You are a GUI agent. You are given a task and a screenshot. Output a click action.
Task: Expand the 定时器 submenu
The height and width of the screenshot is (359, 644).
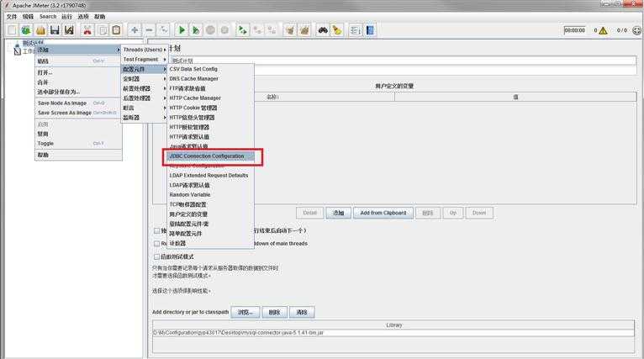coord(145,78)
